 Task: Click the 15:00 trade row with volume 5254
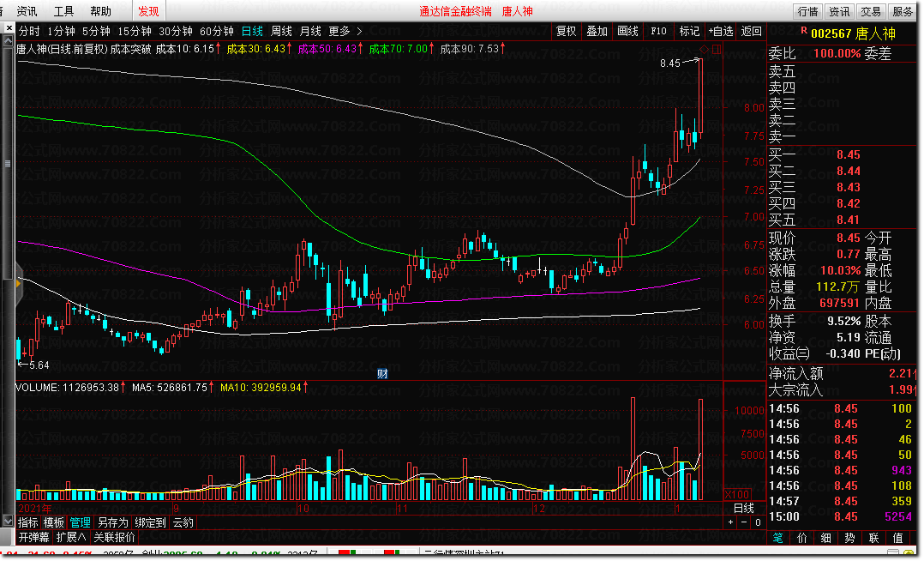841,516
